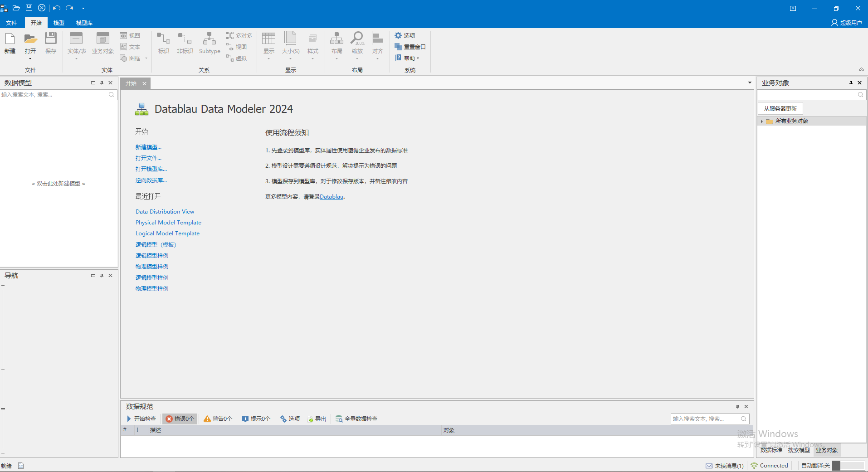Viewport: 868px width, 472px height.
Task: Open the 选项 settings gear in ribbon
Action: [405, 35]
